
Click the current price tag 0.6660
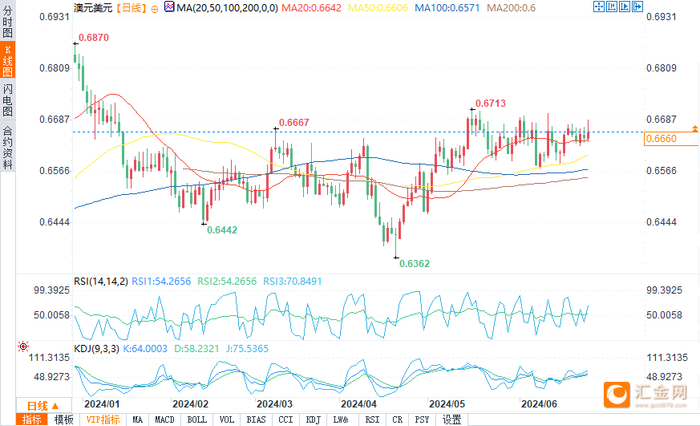coord(671,139)
